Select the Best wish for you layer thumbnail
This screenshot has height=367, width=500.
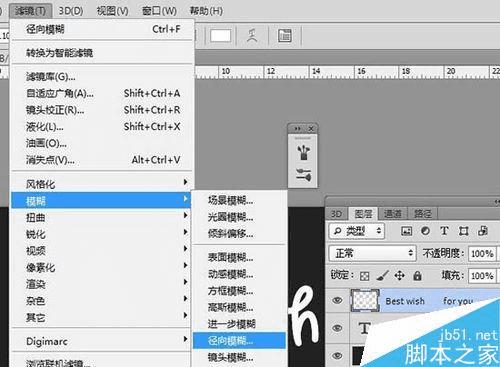(x=365, y=300)
